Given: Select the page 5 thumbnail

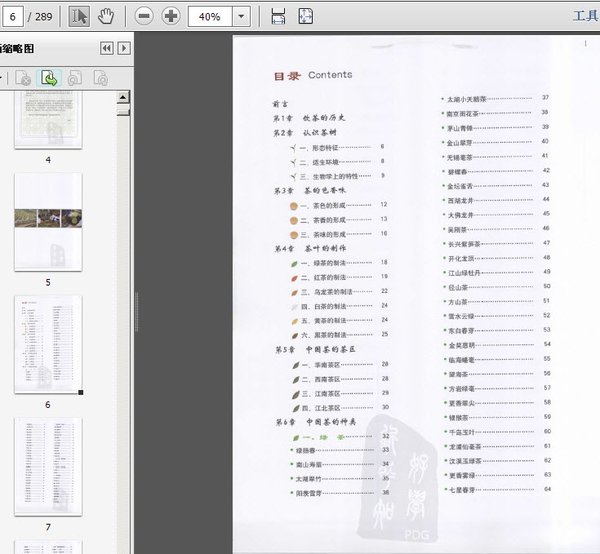Looking at the screenshot, I should click(x=48, y=222).
